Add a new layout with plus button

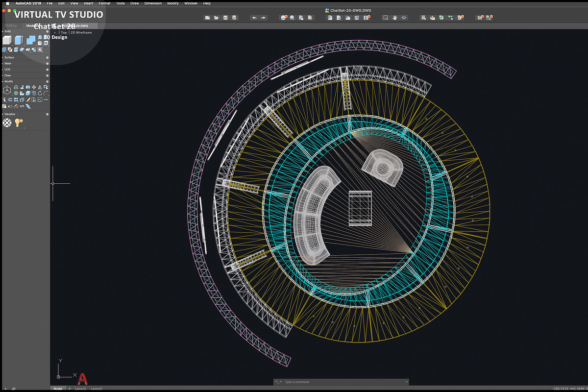tap(70, 389)
